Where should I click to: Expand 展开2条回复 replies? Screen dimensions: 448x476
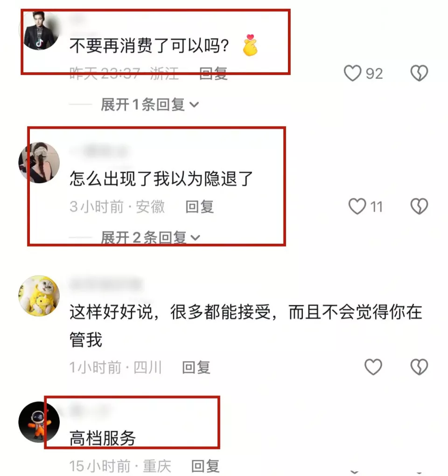[150, 237]
